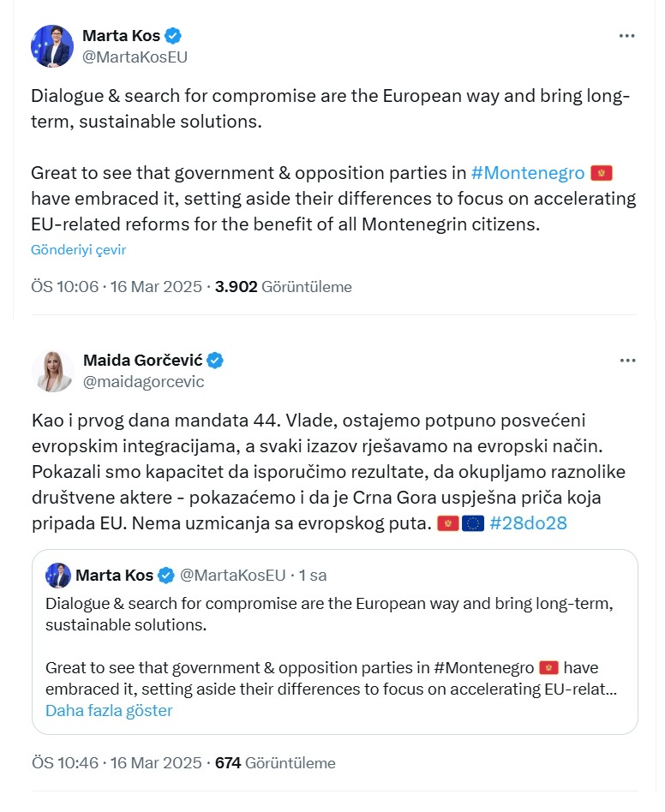The width and height of the screenshot is (665, 812).
Task: Click the ÖS 10:46 post timestamp
Action: (117, 762)
